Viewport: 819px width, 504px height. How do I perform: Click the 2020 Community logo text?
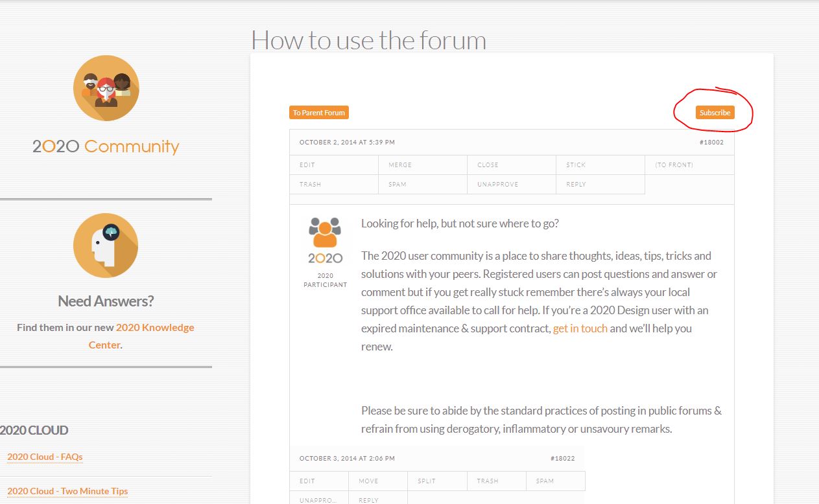[x=106, y=146]
